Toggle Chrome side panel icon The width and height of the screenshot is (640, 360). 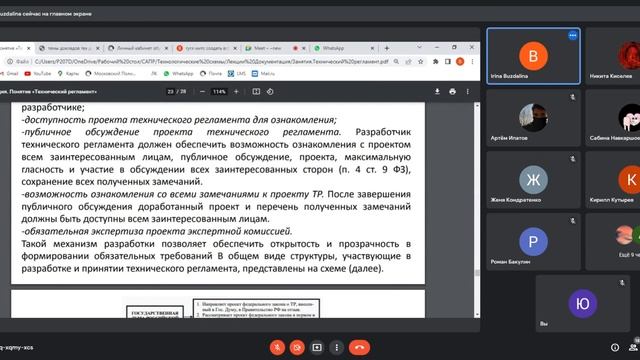click(448, 62)
